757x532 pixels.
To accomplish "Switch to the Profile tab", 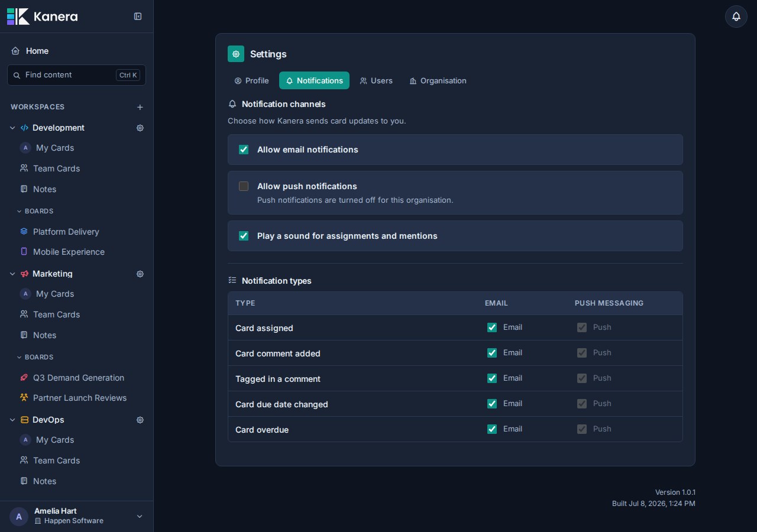I will (251, 80).
